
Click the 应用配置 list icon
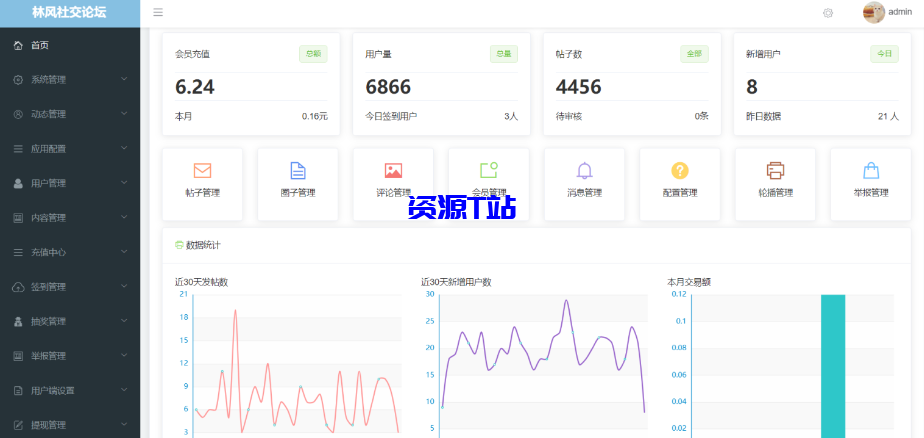(18, 149)
